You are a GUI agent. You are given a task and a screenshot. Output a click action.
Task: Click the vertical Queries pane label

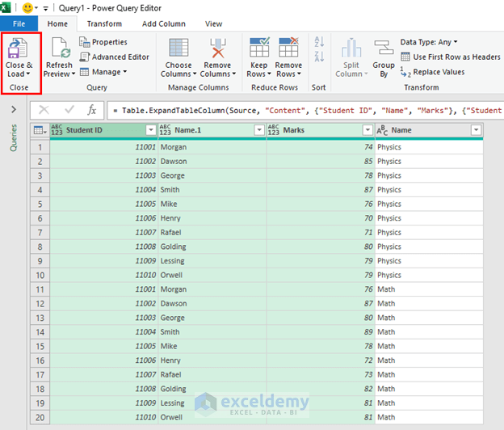[13, 137]
